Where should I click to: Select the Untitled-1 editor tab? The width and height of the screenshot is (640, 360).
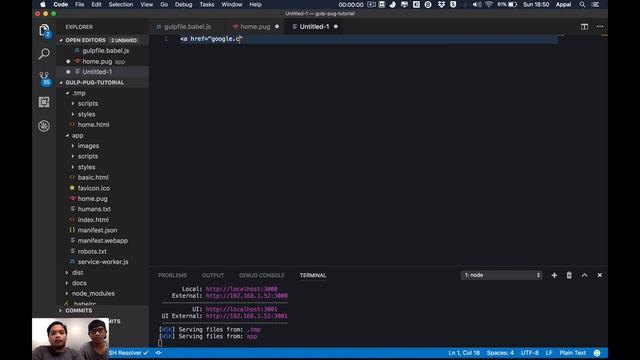pyautogui.click(x=314, y=27)
